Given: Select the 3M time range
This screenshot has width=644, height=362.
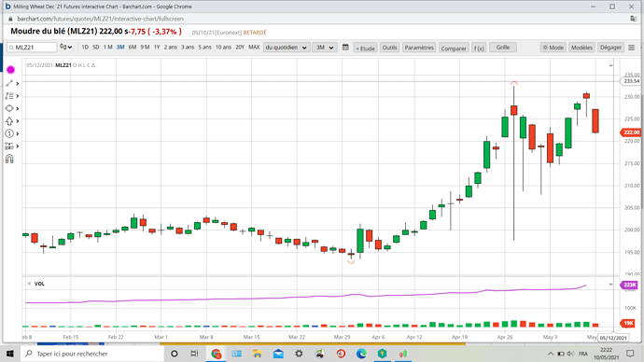Looking at the screenshot, I should coord(120,48).
